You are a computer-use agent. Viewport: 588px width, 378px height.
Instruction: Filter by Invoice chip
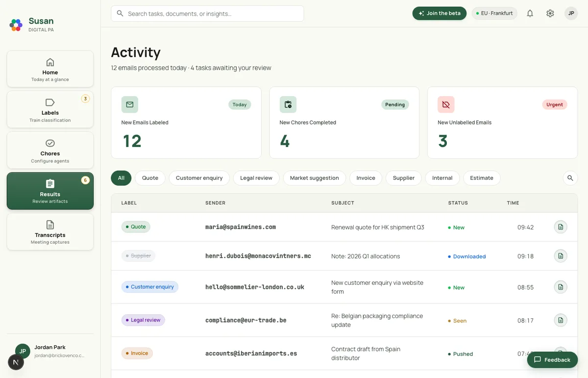pyautogui.click(x=366, y=178)
